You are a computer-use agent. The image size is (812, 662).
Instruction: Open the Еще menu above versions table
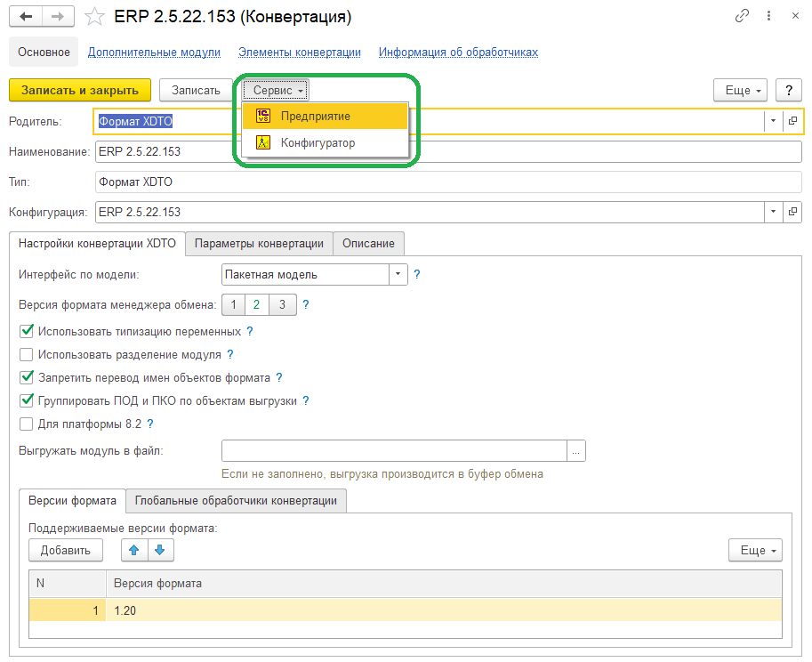pos(755,550)
